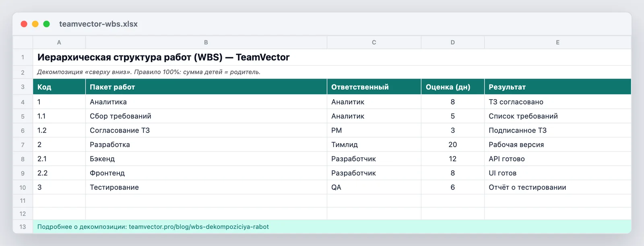Select the 'PM' responsible cell
Screen dimensions: 644x246
tap(374, 130)
